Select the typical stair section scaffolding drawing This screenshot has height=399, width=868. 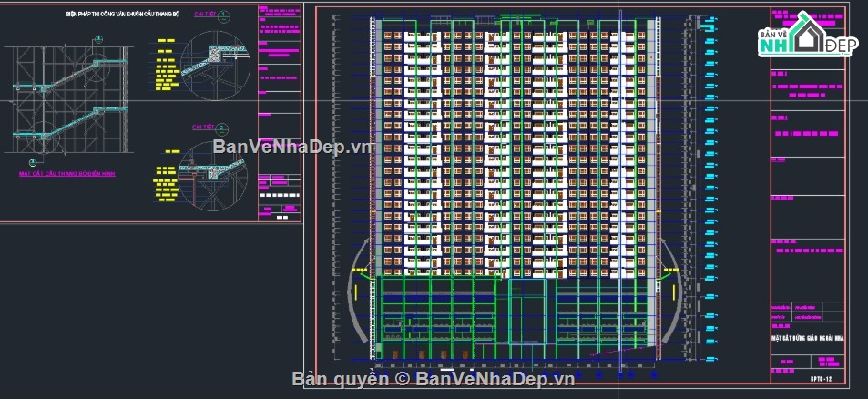pyautogui.click(x=68, y=99)
